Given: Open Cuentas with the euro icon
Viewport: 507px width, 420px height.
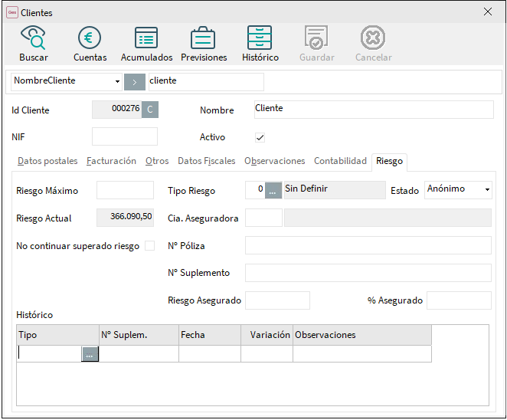Looking at the screenshot, I should click(x=90, y=38).
